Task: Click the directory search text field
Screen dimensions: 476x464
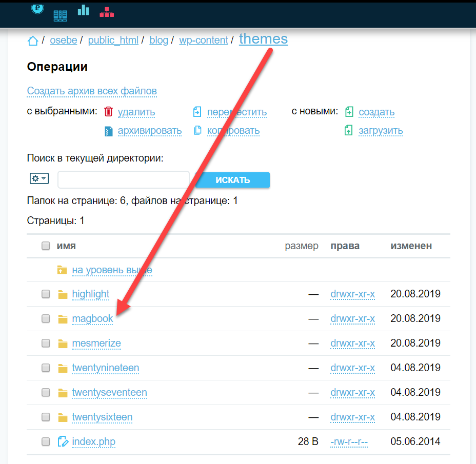Action: pyautogui.click(x=124, y=180)
